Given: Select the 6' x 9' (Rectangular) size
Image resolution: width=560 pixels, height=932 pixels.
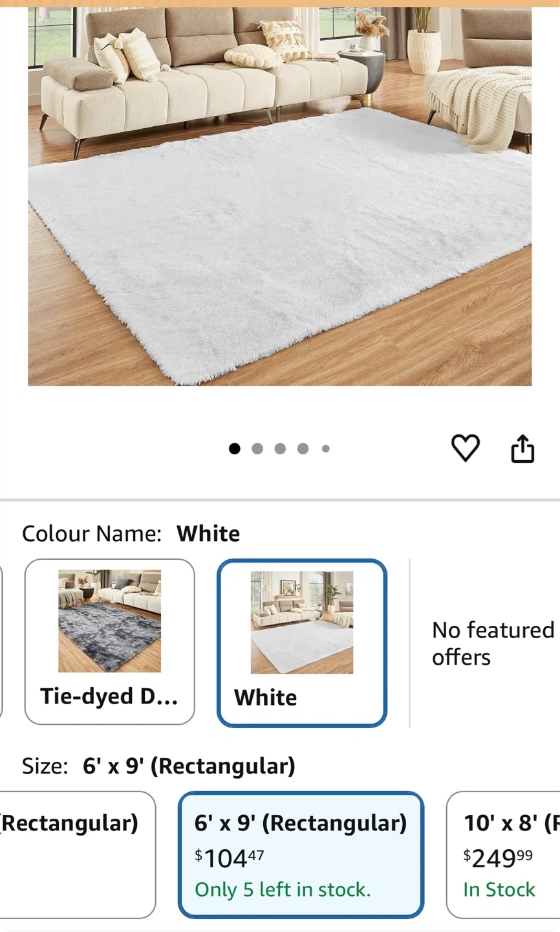Looking at the screenshot, I should 301,854.
